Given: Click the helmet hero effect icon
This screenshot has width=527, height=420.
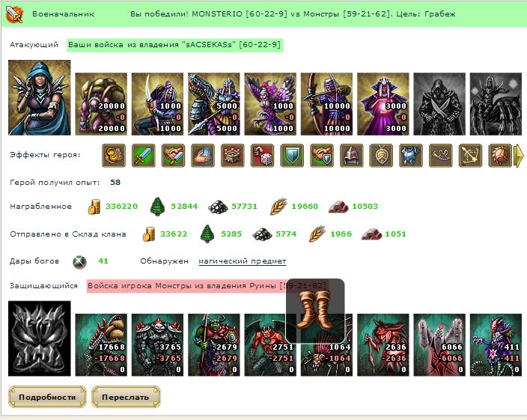Looking at the screenshot, I should pyautogui.click(x=352, y=155).
